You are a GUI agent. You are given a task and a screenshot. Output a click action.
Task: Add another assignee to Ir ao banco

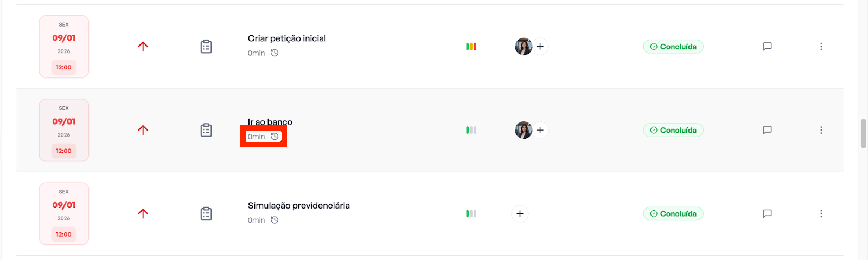(x=540, y=130)
